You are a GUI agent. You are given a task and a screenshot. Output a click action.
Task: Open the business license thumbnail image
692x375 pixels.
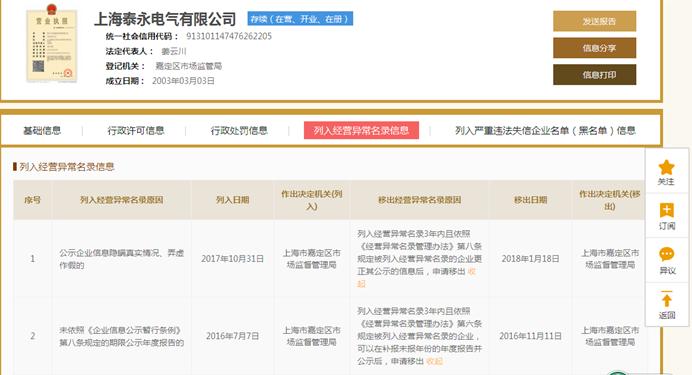click(52, 44)
